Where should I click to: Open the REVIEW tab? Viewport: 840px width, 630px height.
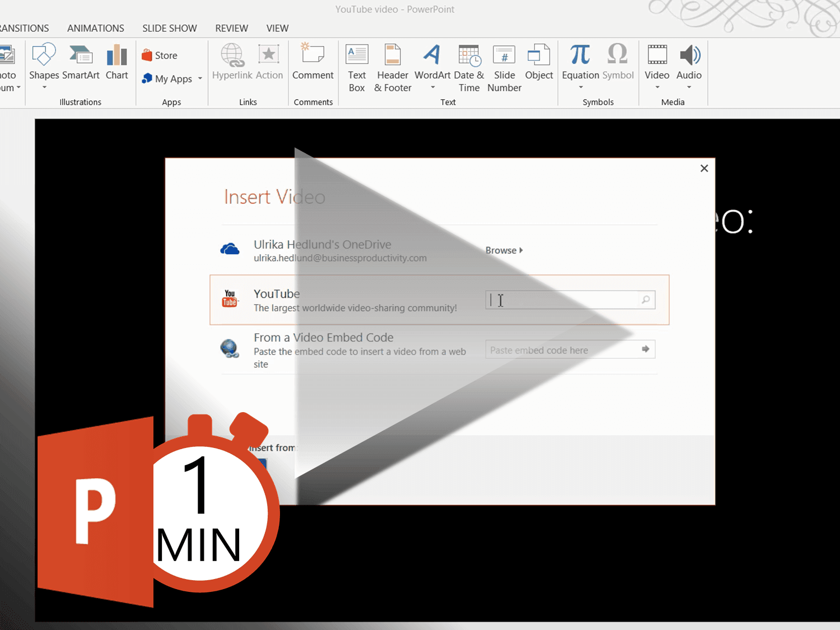point(231,28)
